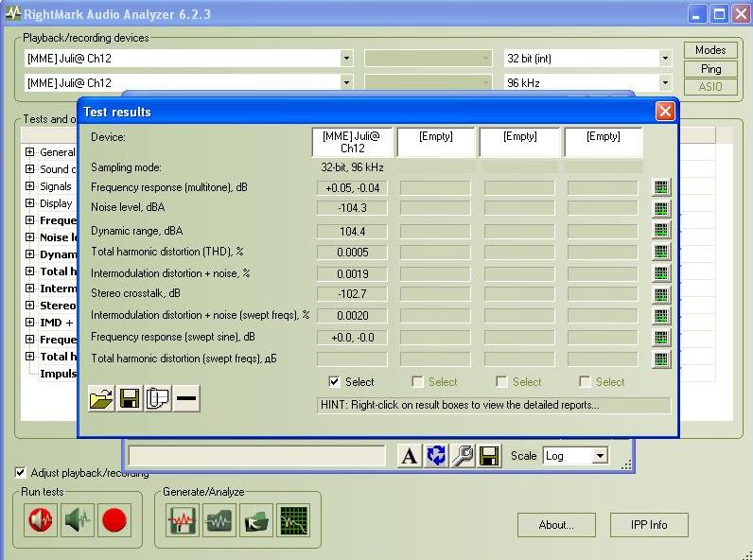Click the About... button
753x560 pixels.
point(556,525)
